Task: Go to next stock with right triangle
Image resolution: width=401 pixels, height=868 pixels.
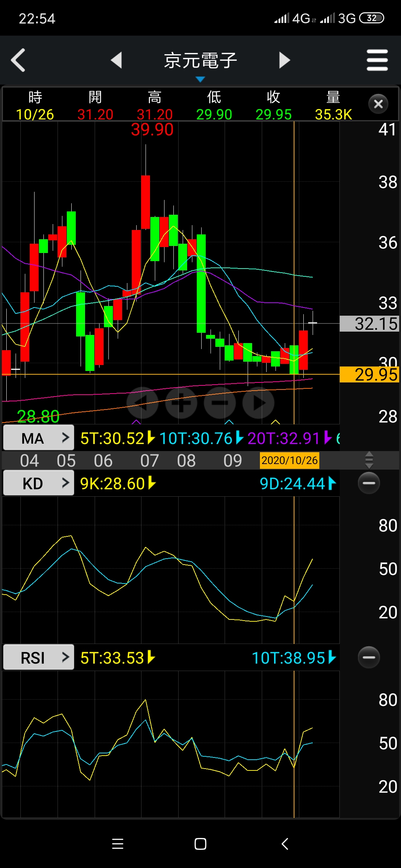Action: [x=284, y=60]
